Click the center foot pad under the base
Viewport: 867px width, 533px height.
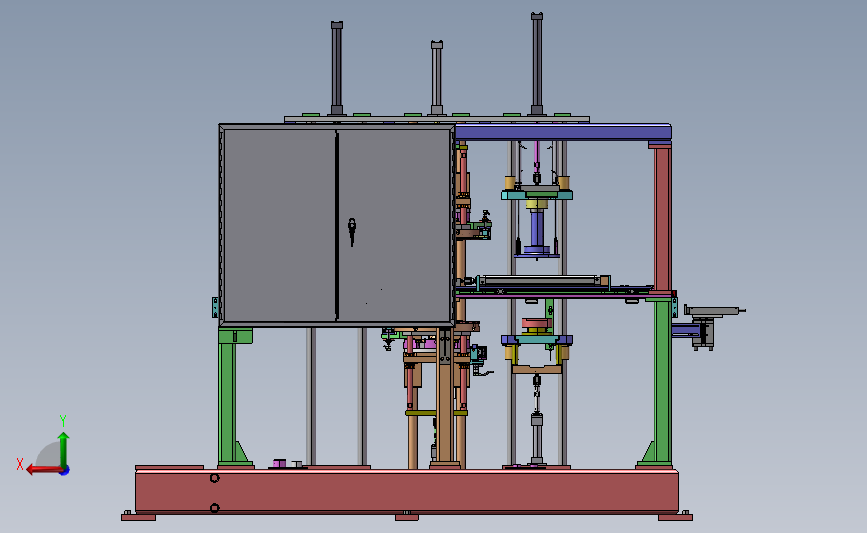407,518
